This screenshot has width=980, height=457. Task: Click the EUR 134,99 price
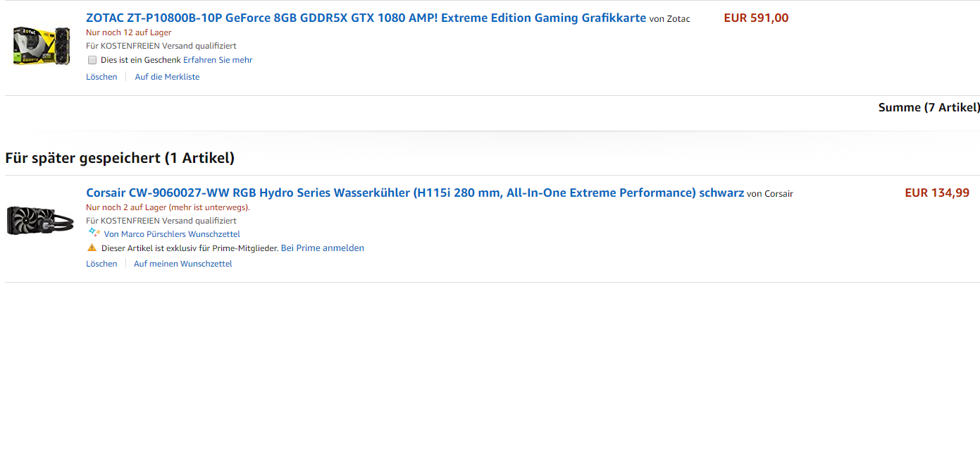click(937, 193)
